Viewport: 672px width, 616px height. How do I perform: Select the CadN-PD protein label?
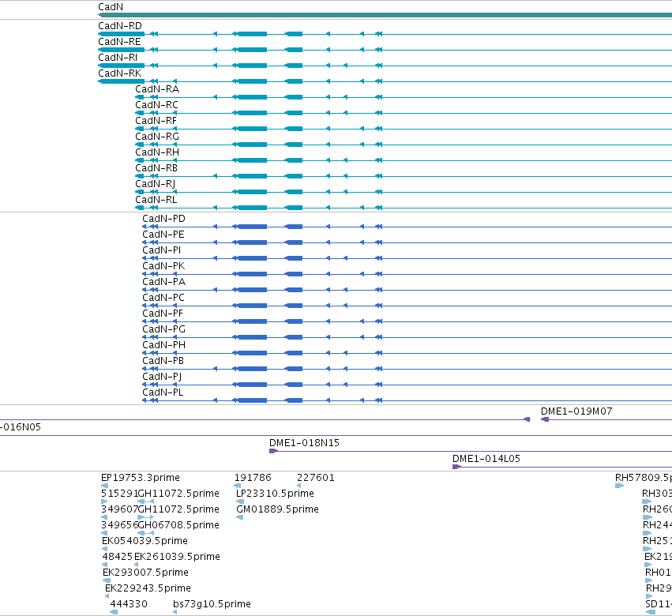pyautogui.click(x=163, y=219)
